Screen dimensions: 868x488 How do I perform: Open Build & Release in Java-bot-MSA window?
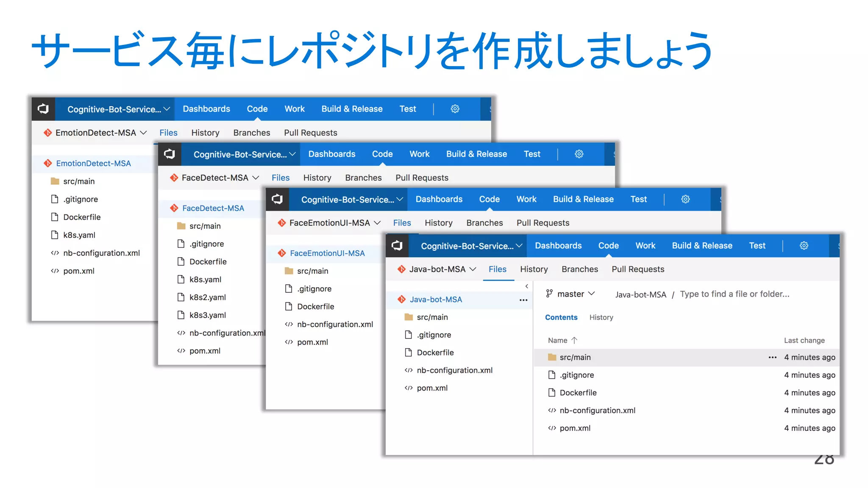[702, 246]
